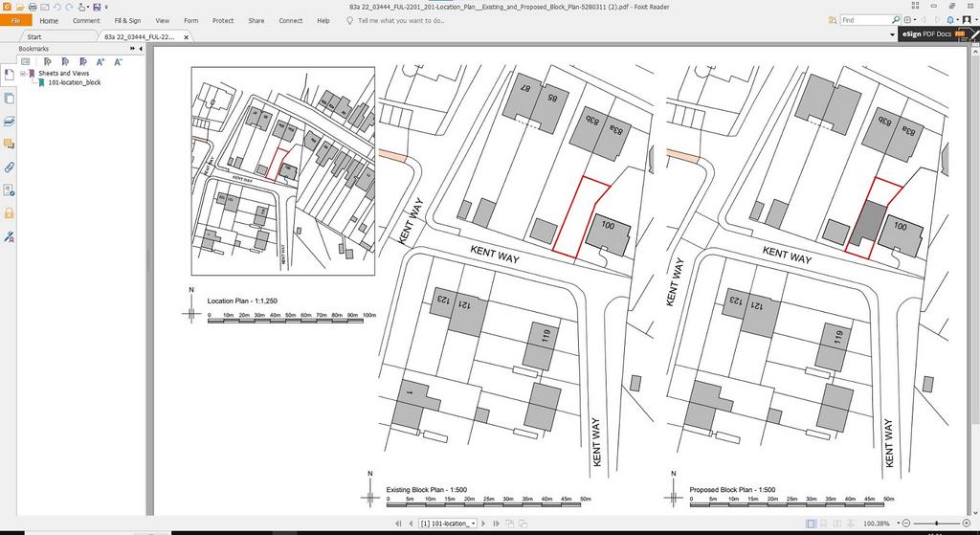Open the Layers panel in sidebar
The height and width of the screenshot is (535, 980).
click(9, 122)
